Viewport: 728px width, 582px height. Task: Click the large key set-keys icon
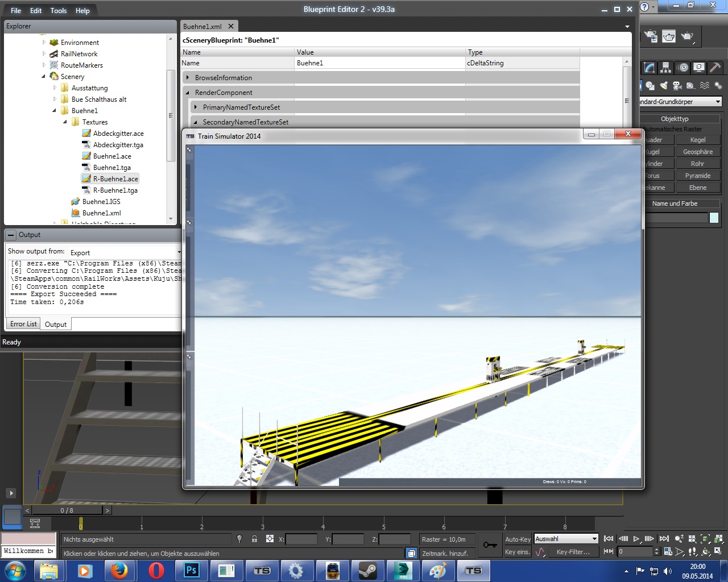(490, 545)
